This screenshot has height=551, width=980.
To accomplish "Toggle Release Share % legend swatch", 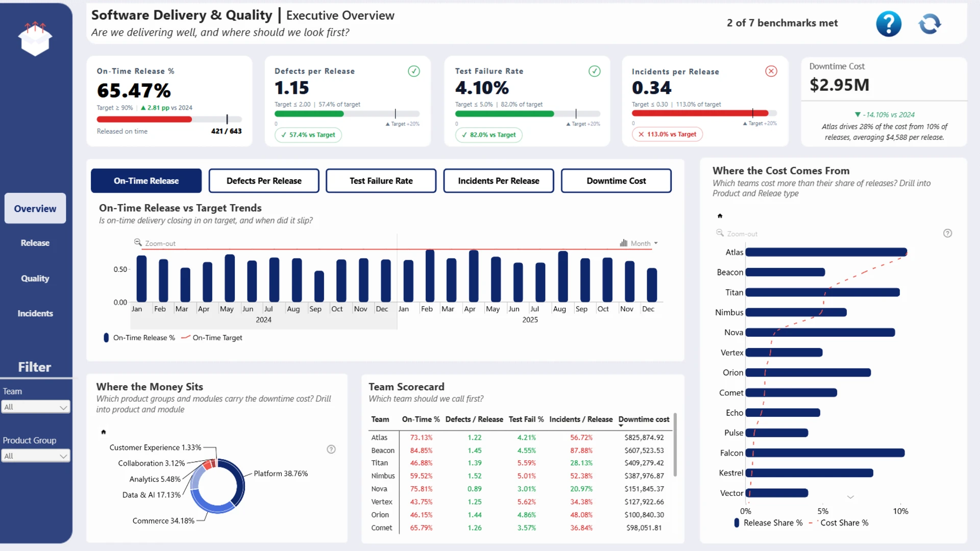I will (737, 523).
